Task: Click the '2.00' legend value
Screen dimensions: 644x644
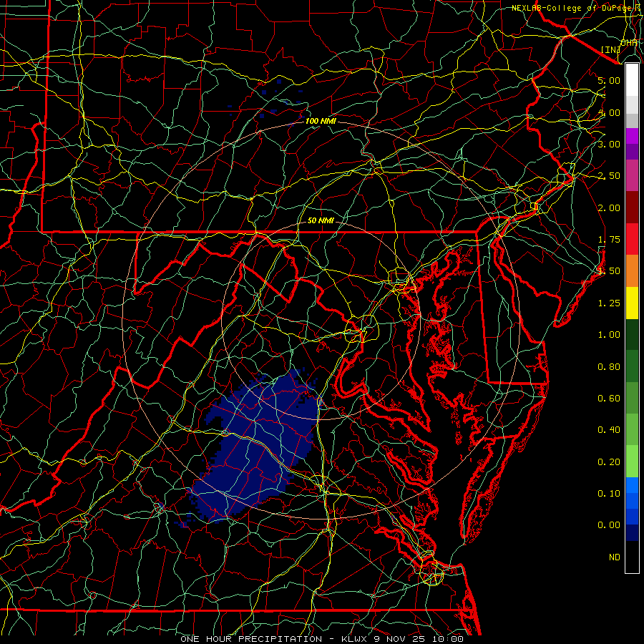Action: 609,208
